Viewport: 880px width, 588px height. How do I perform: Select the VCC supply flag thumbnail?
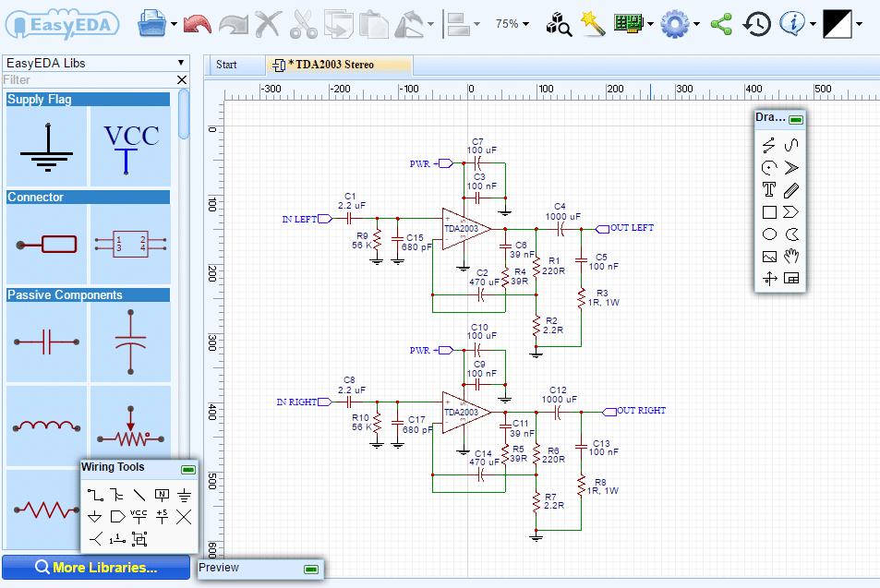tap(130, 147)
